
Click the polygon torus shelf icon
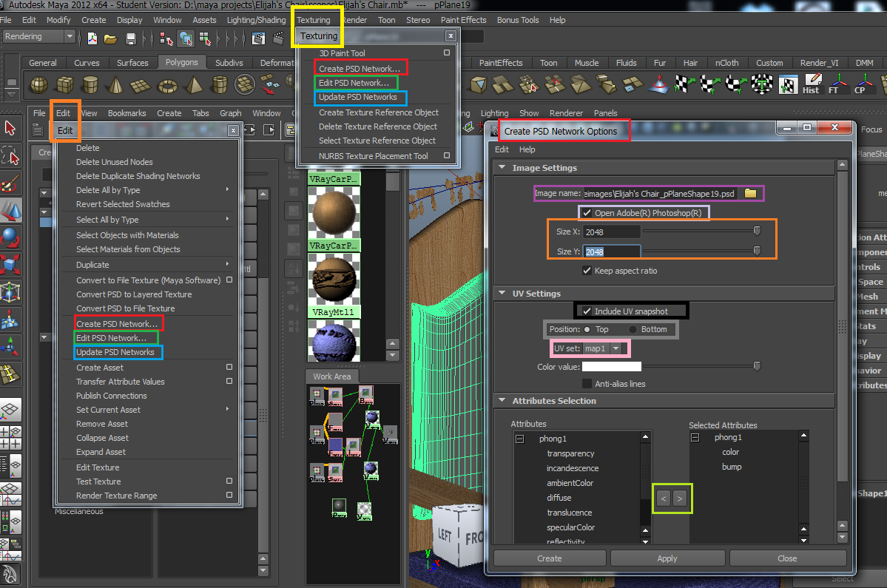(x=169, y=86)
